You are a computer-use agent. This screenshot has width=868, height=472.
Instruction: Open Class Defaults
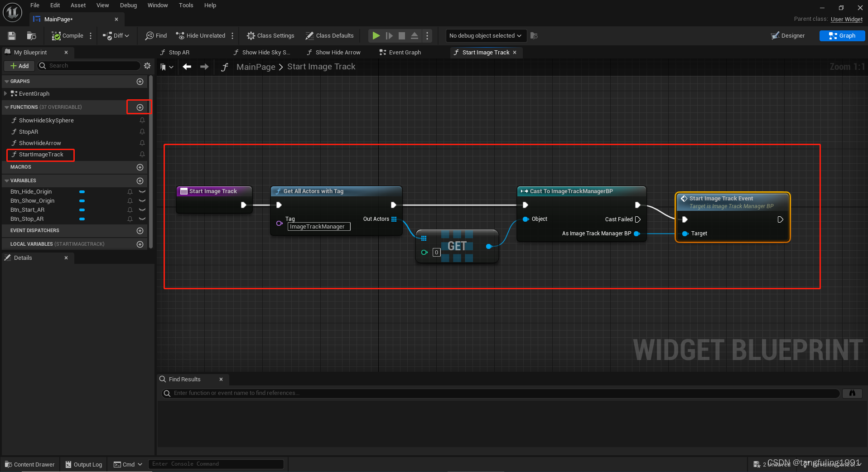(329, 36)
